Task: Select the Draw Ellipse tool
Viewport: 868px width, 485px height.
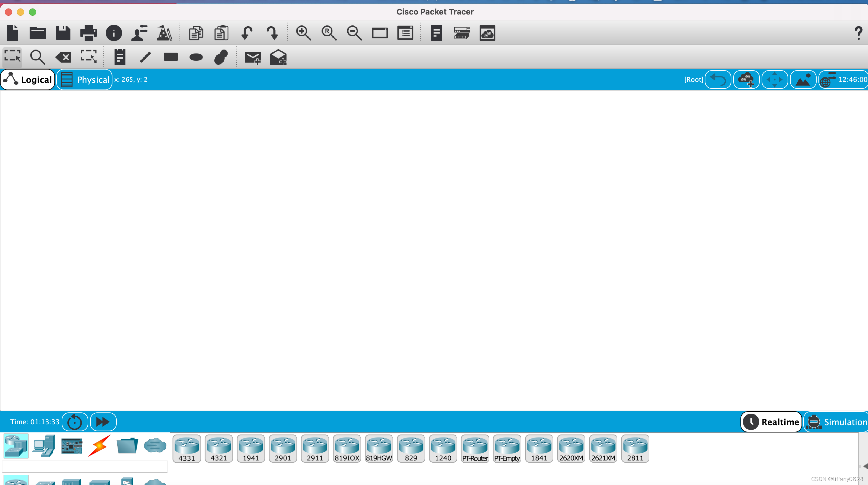Action: tap(196, 57)
